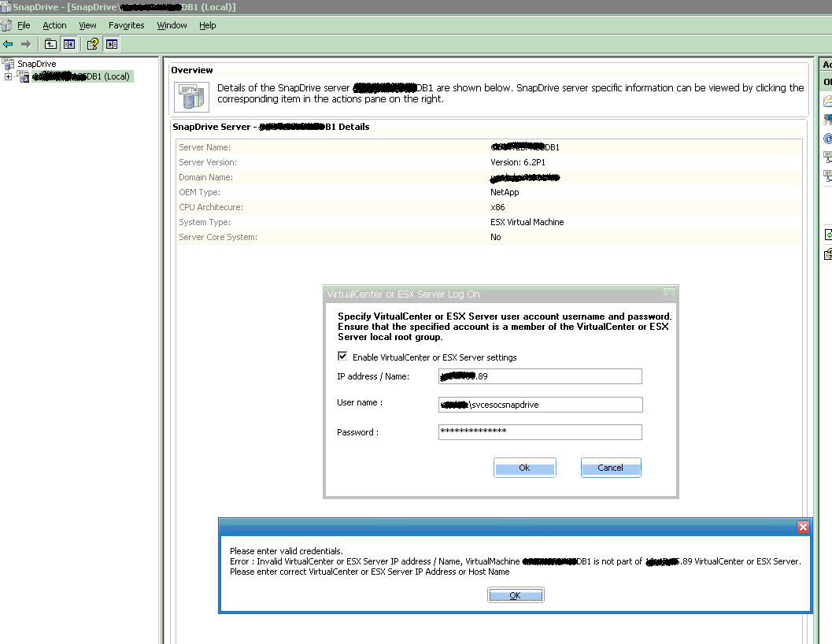Click OK in the error message box
This screenshot has height=644, width=832.
pyautogui.click(x=516, y=595)
